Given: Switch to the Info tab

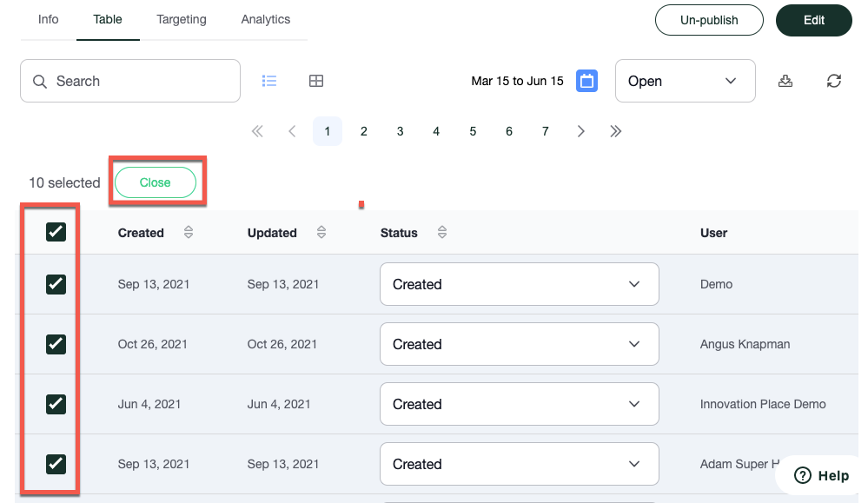Looking at the screenshot, I should pyautogui.click(x=48, y=19).
